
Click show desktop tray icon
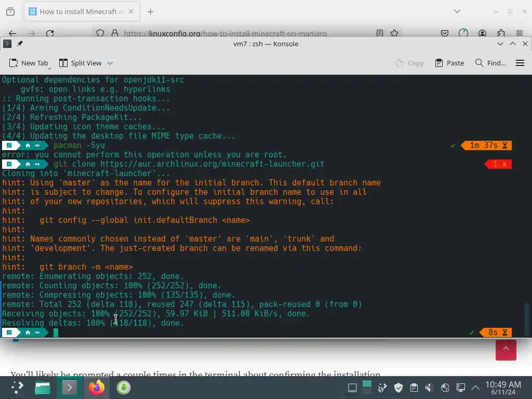click(352, 388)
